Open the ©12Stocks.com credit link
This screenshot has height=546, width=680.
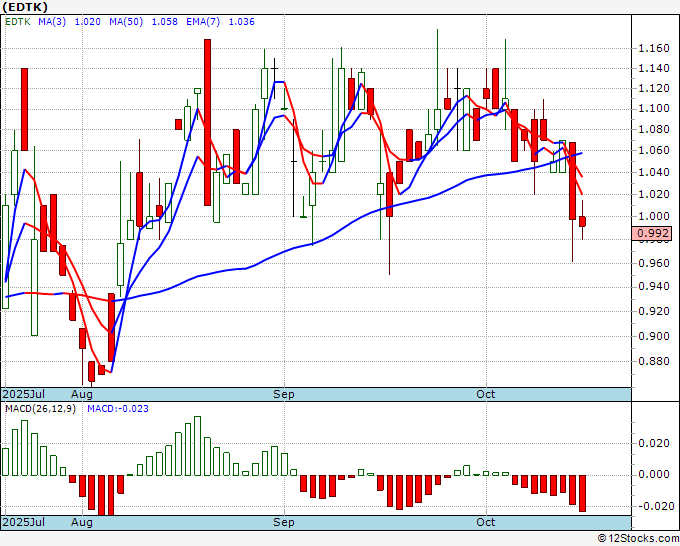point(638,539)
